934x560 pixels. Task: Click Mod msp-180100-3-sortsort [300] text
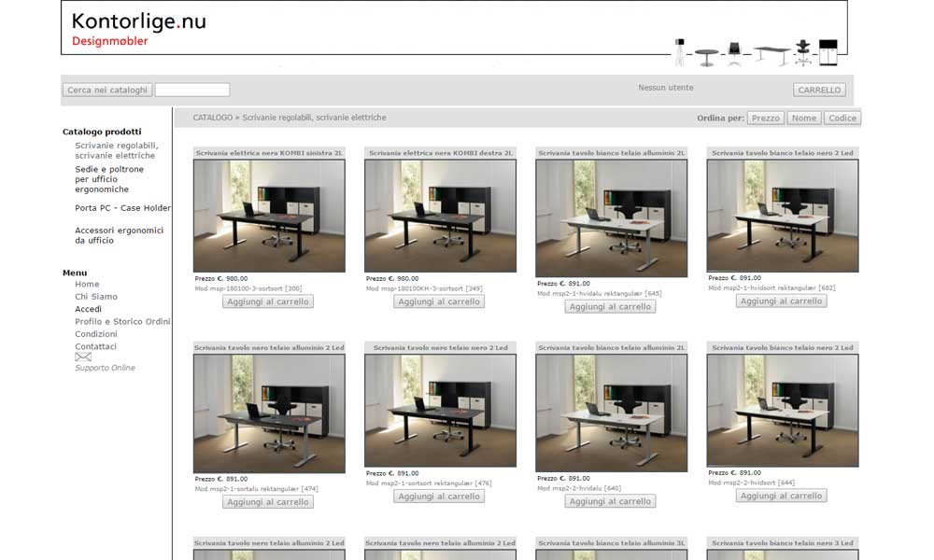[x=248, y=288]
